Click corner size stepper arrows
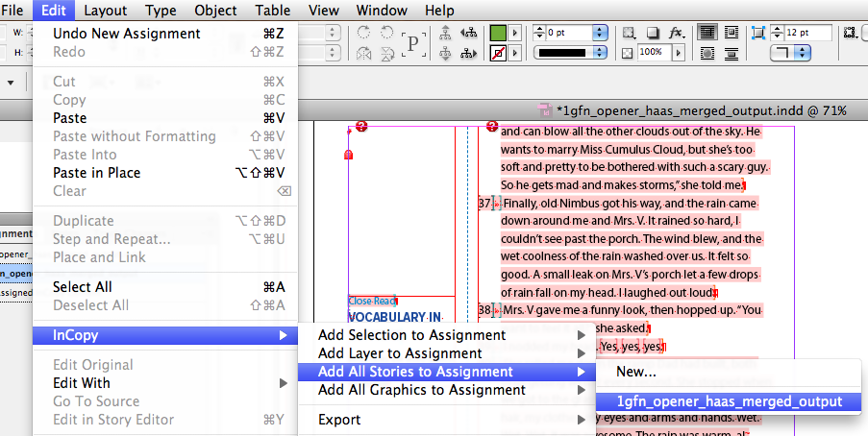 pyautogui.click(x=777, y=33)
